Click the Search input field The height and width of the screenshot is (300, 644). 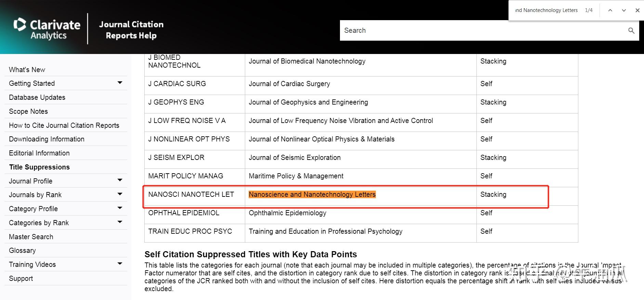click(x=482, y=30)
